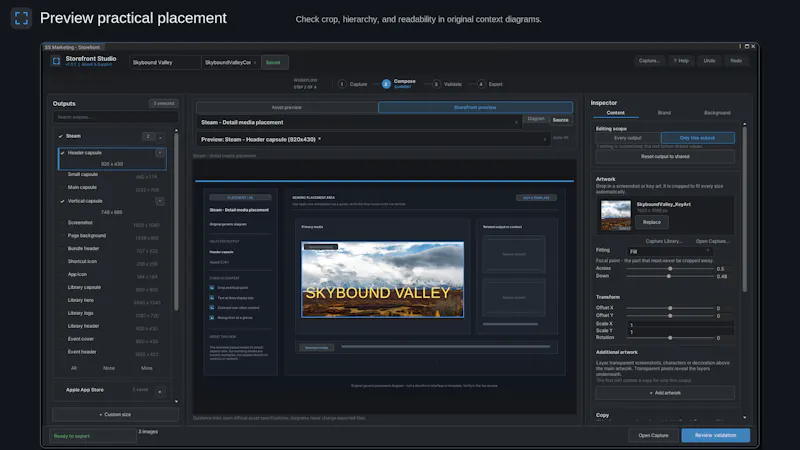Screen dimensions: 800x450
Task: Check the Small capsule output
Action: pyautogui.click(x=63, y=174)
